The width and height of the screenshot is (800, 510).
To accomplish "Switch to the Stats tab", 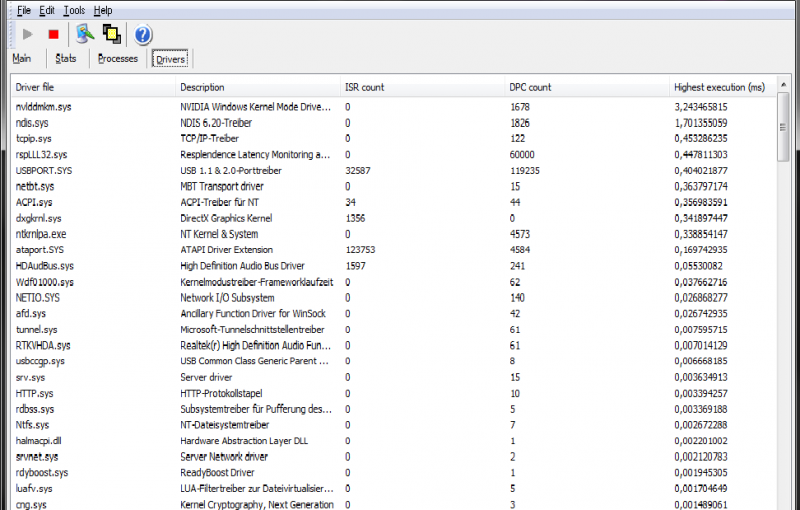I will 66,59.
